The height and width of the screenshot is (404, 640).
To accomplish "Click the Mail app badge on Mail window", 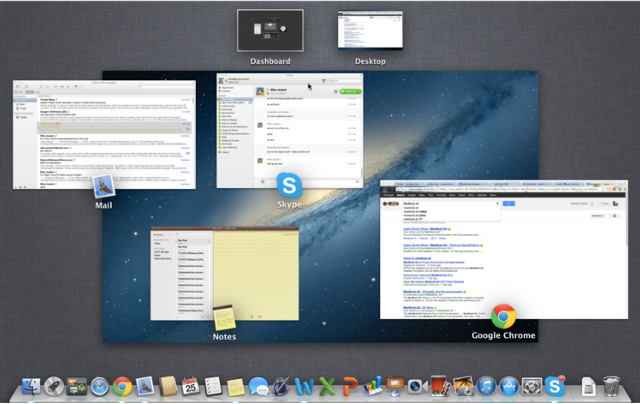I will coord(104,186).
